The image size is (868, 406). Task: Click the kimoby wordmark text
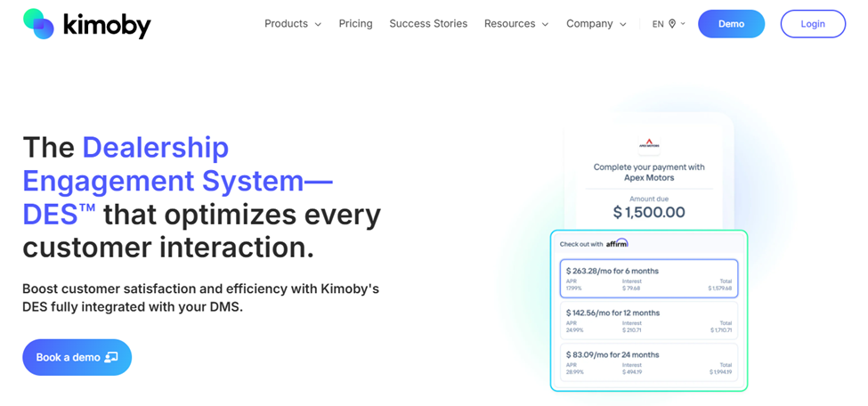tap(107, 25)
